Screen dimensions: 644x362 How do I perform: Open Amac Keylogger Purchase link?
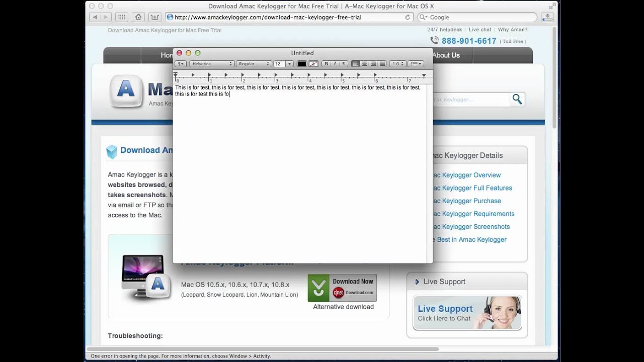click(x=467, y=201)
